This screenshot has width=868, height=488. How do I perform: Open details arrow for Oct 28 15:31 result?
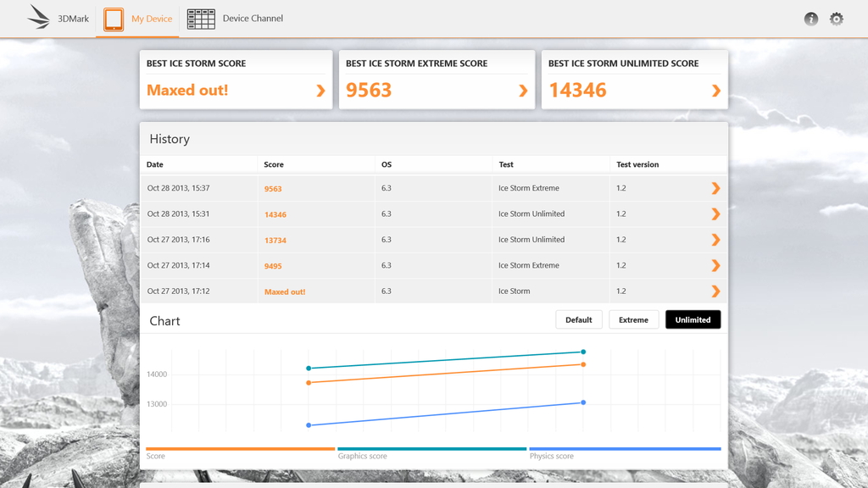[x=715, y=214]
